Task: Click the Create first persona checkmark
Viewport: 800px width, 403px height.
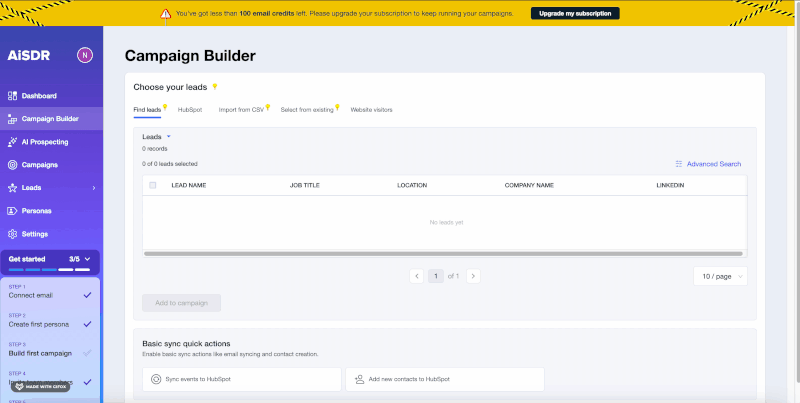Action: click(87, 324)
